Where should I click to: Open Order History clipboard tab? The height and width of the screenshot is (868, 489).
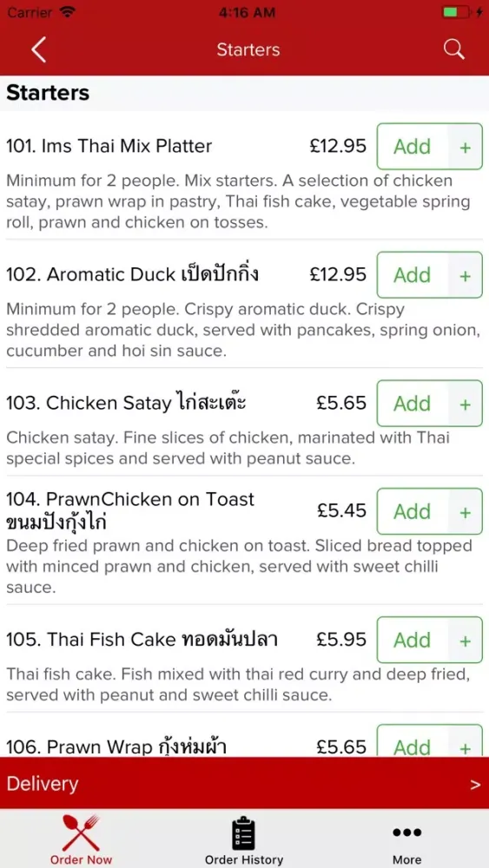(x=244, y=838)
